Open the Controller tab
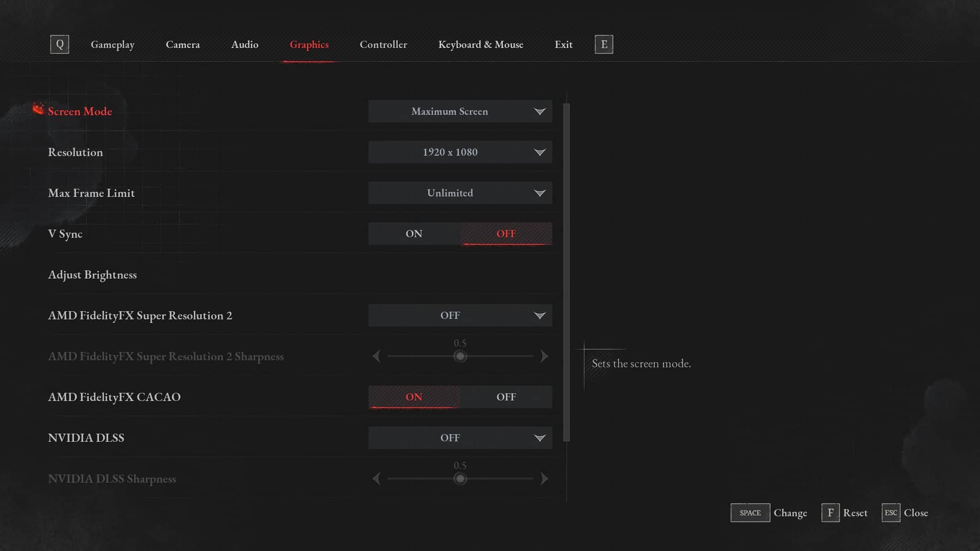The width and height of the screenshot is (980, 551). (383, 45)
